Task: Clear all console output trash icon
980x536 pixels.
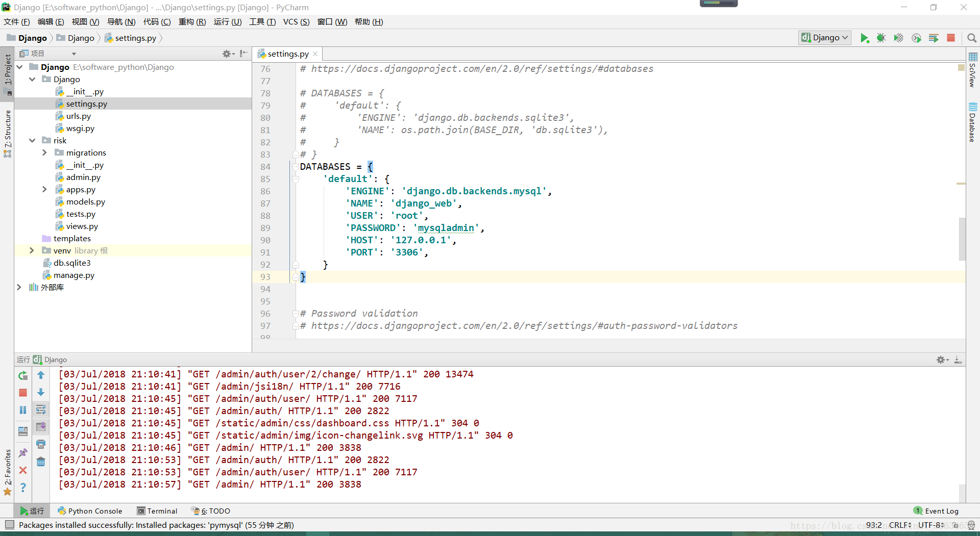Action: click(x=41, y=462)
